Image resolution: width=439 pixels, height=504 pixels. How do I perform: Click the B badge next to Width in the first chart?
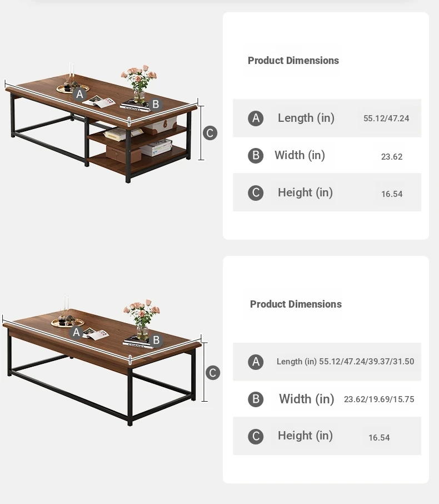click(256, 156)
